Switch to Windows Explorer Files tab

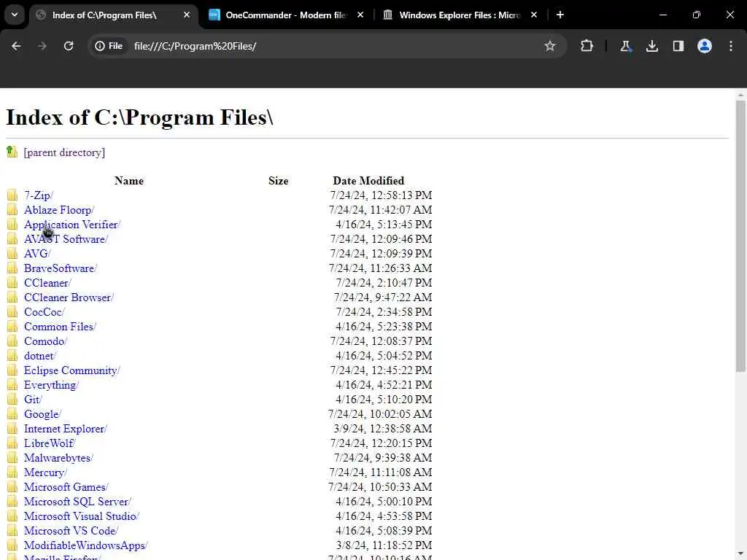click(x=460, y=15)
